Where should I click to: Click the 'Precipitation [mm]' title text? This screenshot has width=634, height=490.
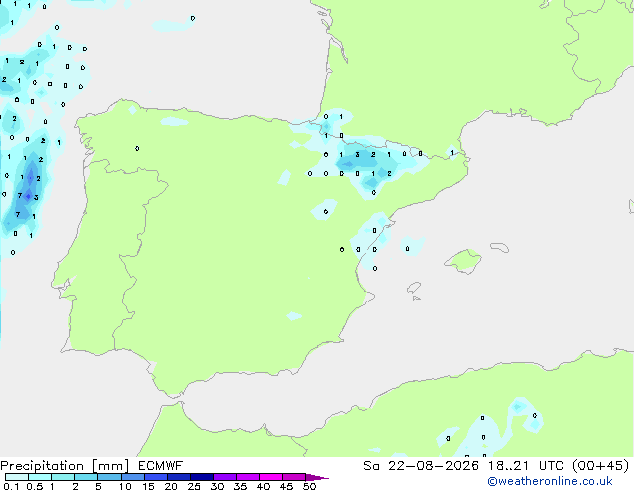(x=65, y=466)
